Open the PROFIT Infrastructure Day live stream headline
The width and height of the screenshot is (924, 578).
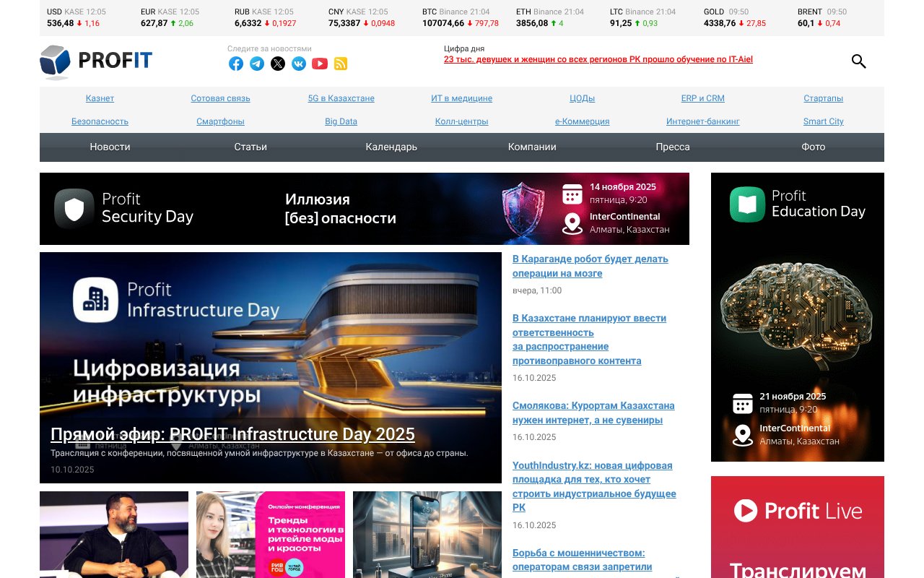[x=232, y=434]
